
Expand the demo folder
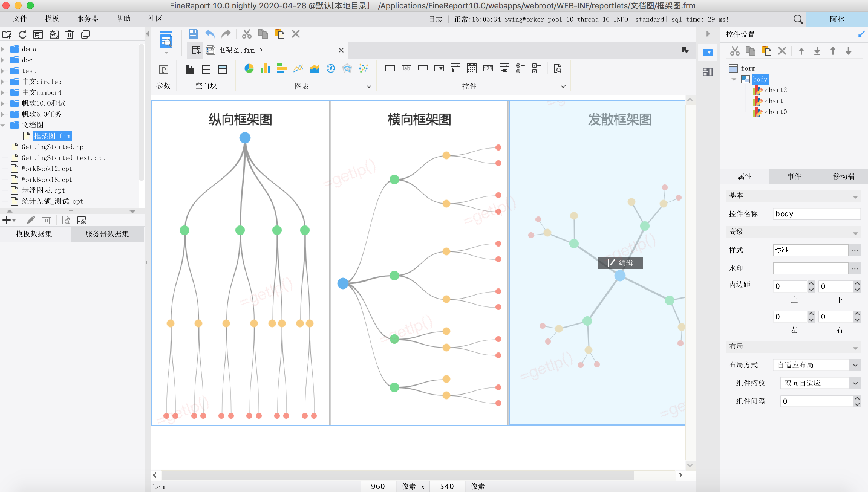pos(3,49)
